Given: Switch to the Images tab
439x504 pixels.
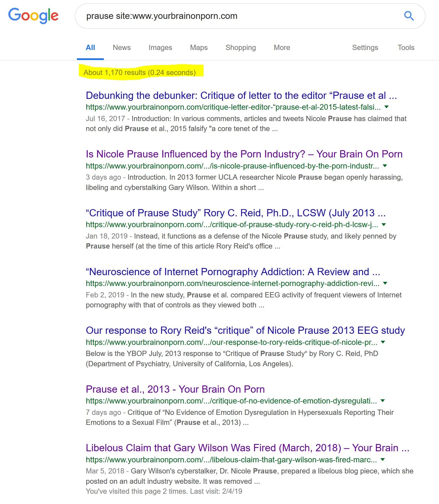Looking at the screenshot, I should tap(160, 47).
